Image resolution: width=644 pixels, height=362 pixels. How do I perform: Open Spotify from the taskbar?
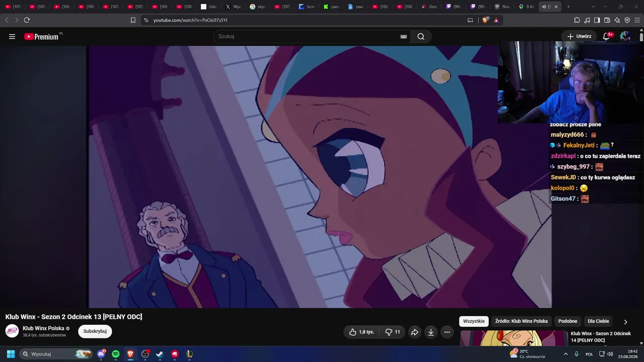click(116, 354)
